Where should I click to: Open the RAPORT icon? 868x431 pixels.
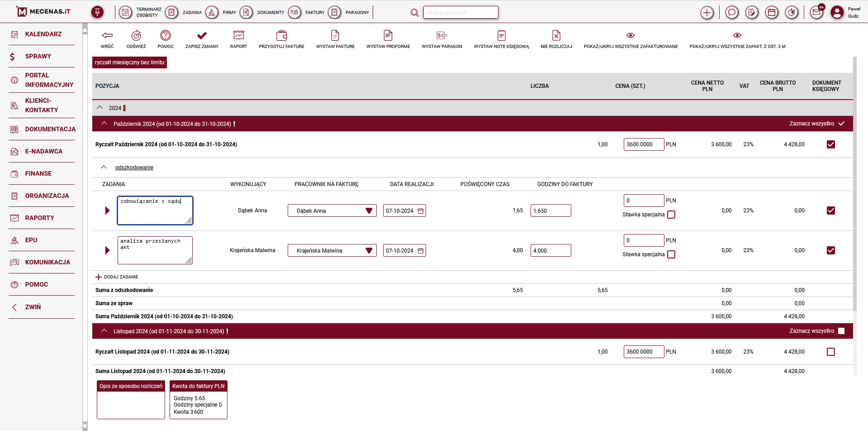point(238,35)
